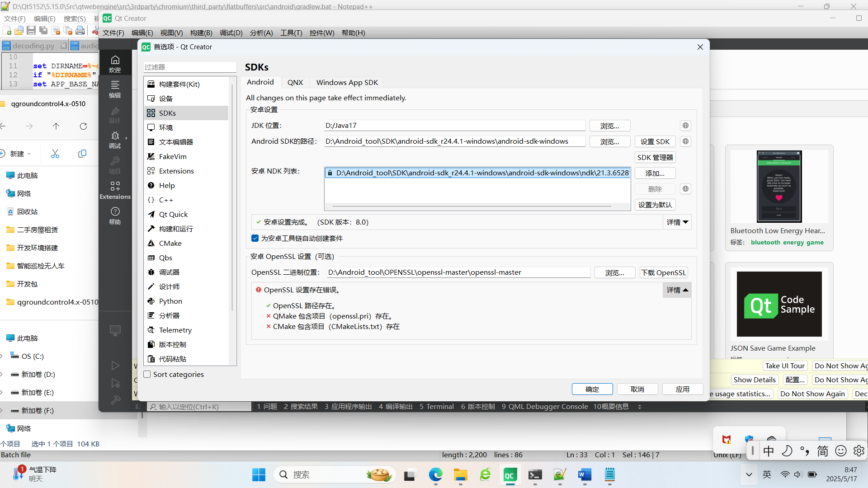Click the 帮助 (Help) mode icon

115,215
